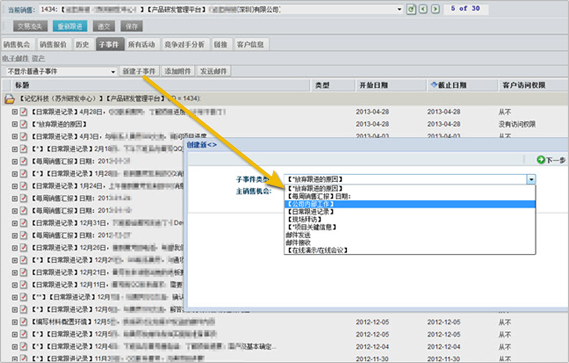Choose 邮件接收 in the dropdown list

pos(410,242)
